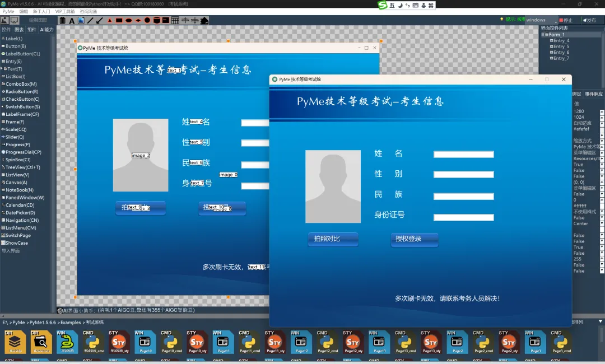Open the 编辑 menu
The width and height of the screenshot is (605, 364).
pos(24,12)
